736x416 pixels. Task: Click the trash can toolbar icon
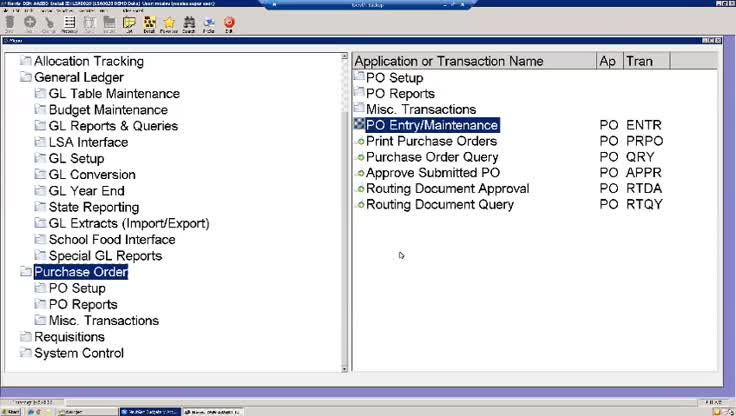click(x=9, y=22)
